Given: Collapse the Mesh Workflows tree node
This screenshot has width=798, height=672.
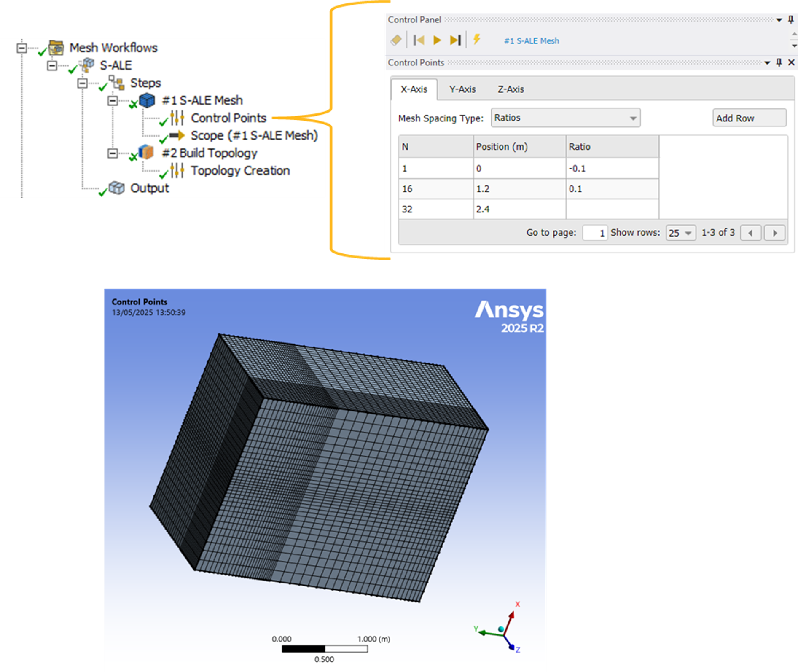Looking at the screenshot, I should (21, 48).
